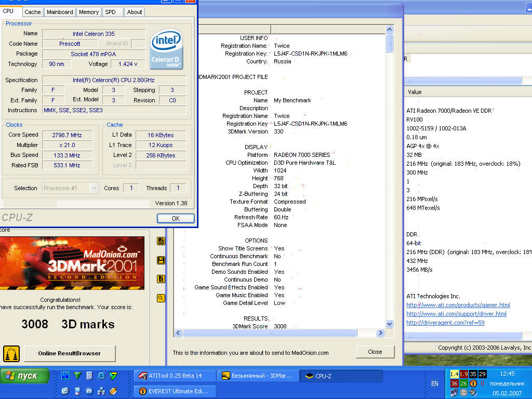
Task: Click the Пуск start button
Action: pos(25,376)
